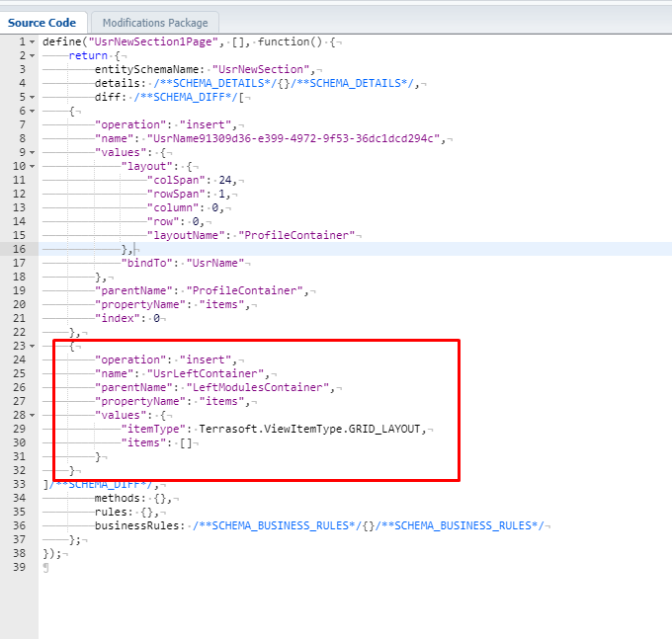
Task: Switch to the Source Code tab
Action: coord(42,22)
